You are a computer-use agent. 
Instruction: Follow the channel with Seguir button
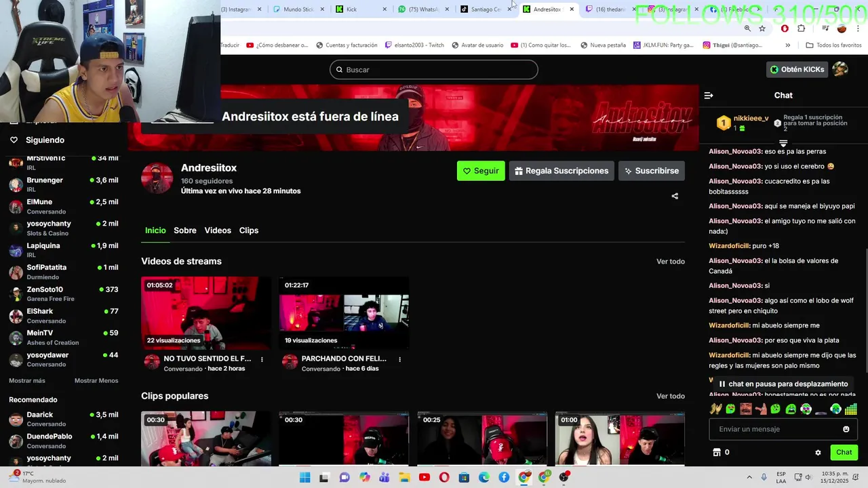pyautogui.click(x=481, y=171)
